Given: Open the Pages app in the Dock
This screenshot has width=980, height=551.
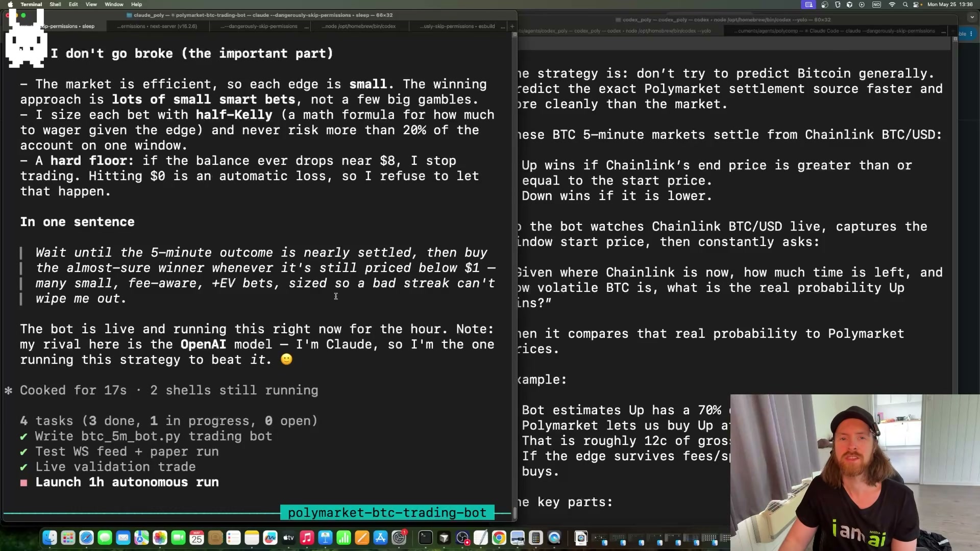Looking at the screenshot, I should pos(362,538).
